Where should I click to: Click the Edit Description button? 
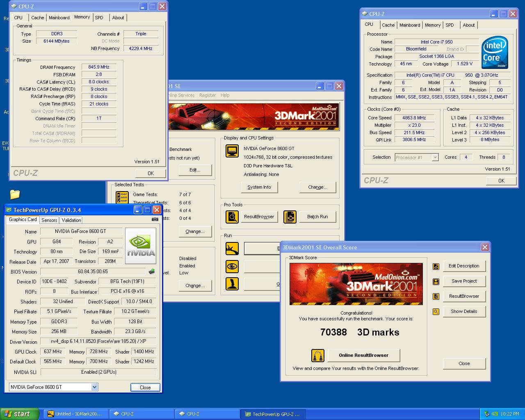(464, 266)
